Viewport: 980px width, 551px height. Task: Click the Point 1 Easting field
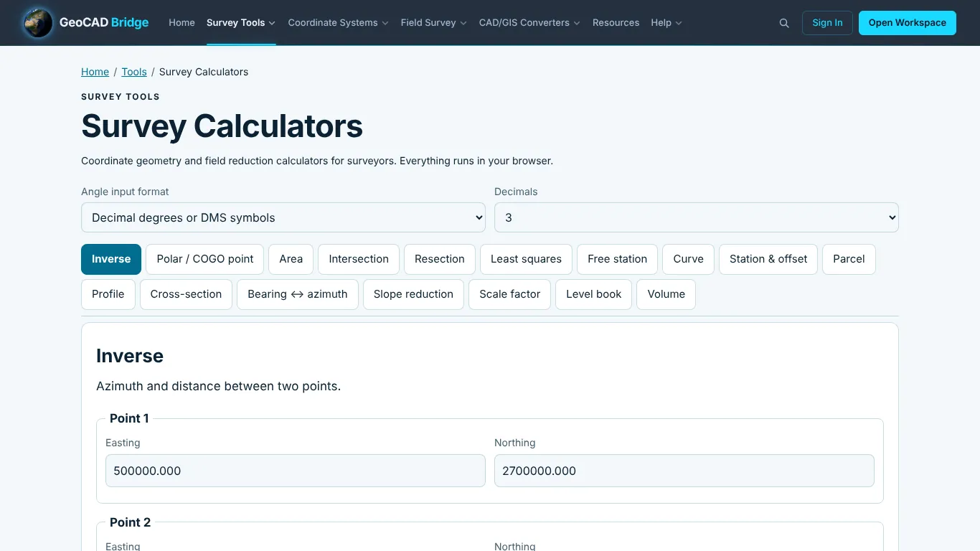click(296, 471)
